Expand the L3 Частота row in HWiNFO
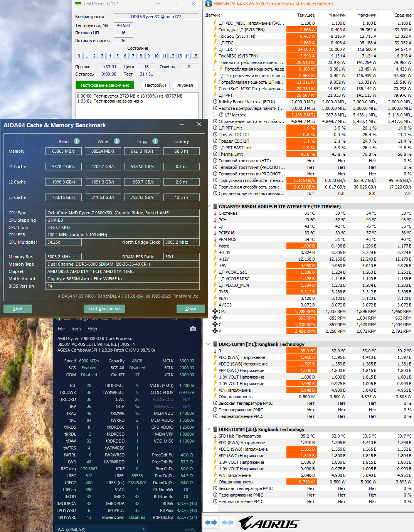This screenshot has height=532, width=414. coord(214,115)
